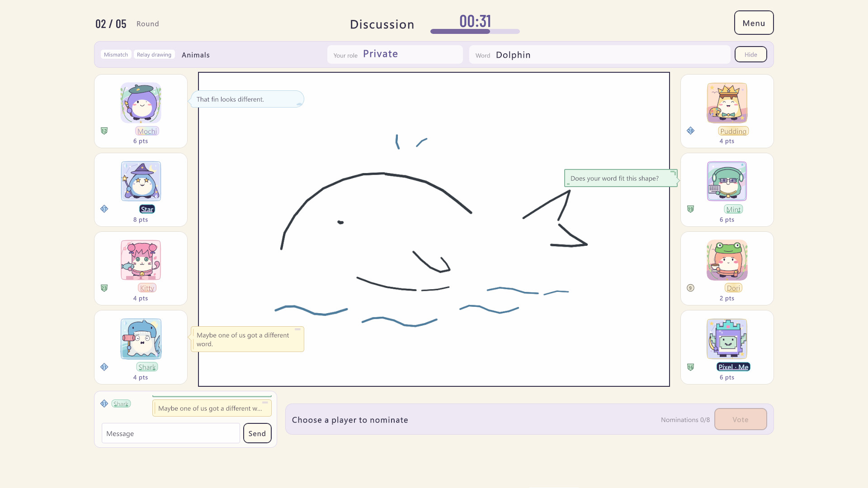868x488 pixels.
Task: Click Star's name label
Action: click(x=147, y=209)
